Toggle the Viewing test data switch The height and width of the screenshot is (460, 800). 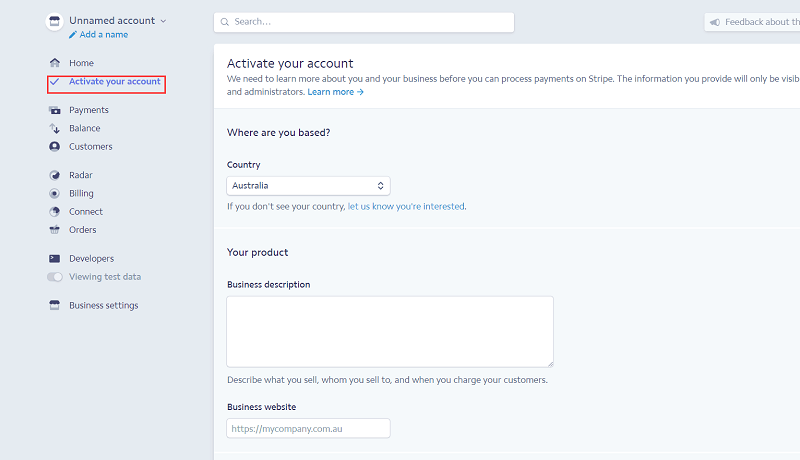tap(55, 277)
